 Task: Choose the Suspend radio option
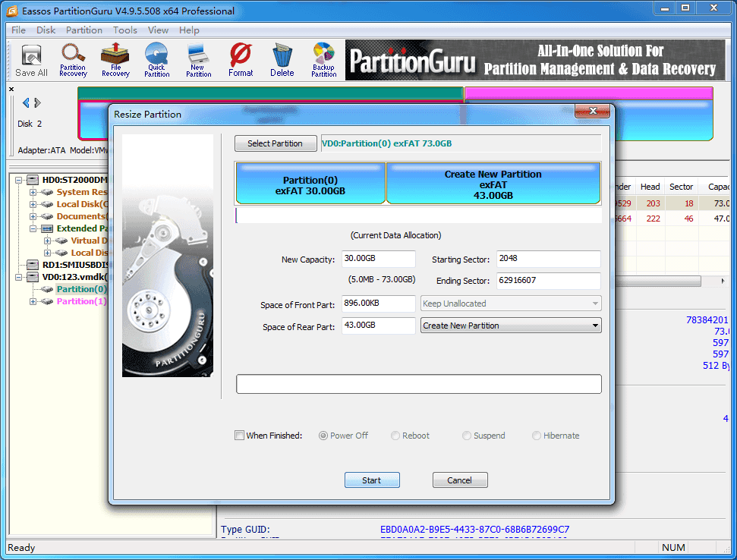[x=466, y=436]
